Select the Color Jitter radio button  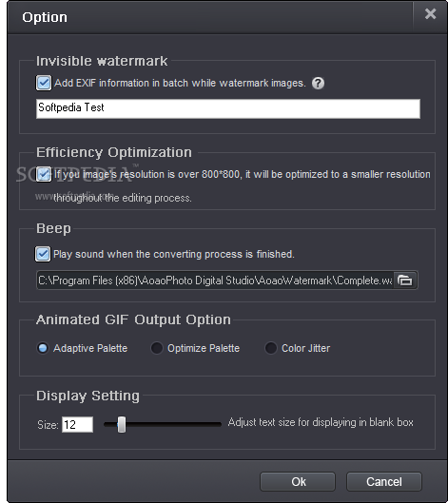[270, 348]
